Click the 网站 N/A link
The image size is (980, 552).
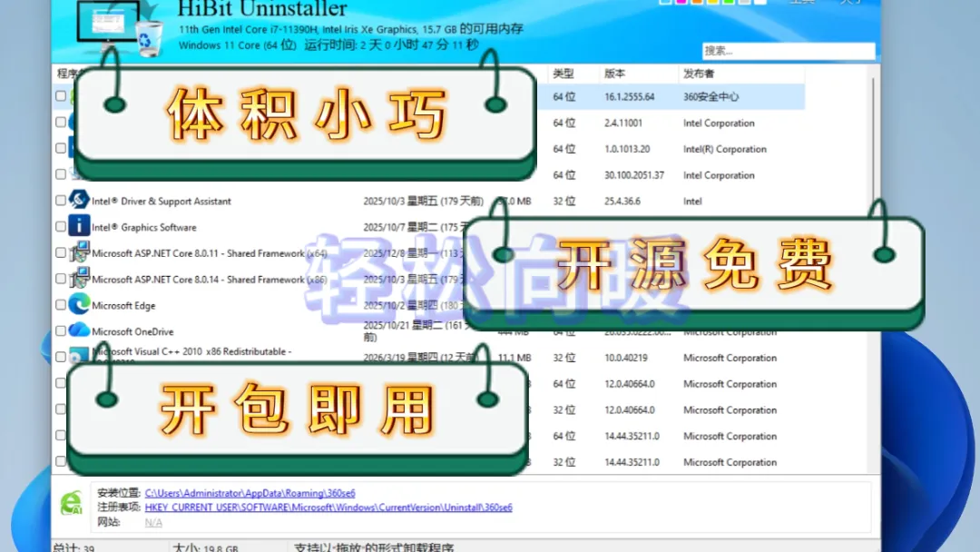[153, 522]
